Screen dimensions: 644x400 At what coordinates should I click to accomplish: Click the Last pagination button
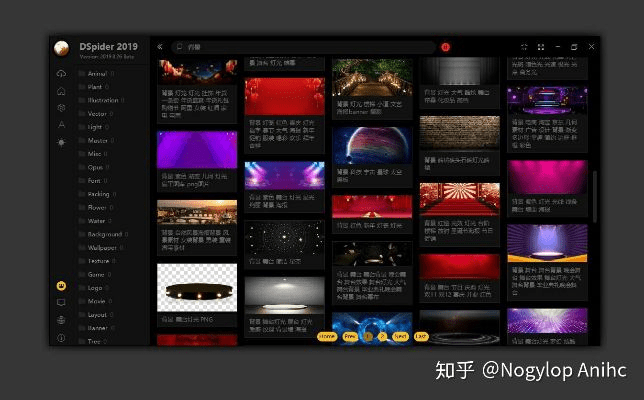(x=421, y=336)
